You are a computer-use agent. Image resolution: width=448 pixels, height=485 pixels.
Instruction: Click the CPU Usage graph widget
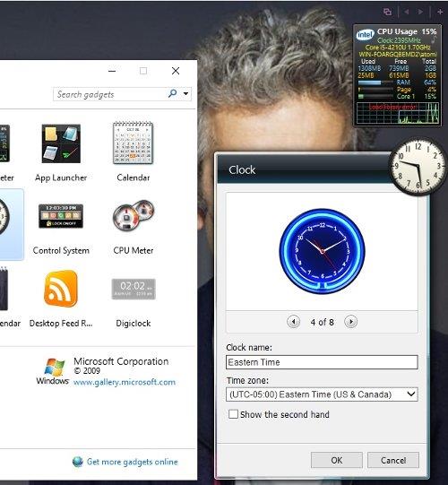pyautogui.click(x=397, y=75)
